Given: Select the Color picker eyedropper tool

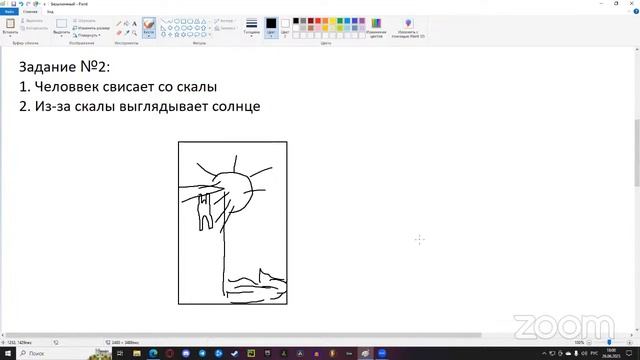Looking at the screenshot, I should pos(127,33).
